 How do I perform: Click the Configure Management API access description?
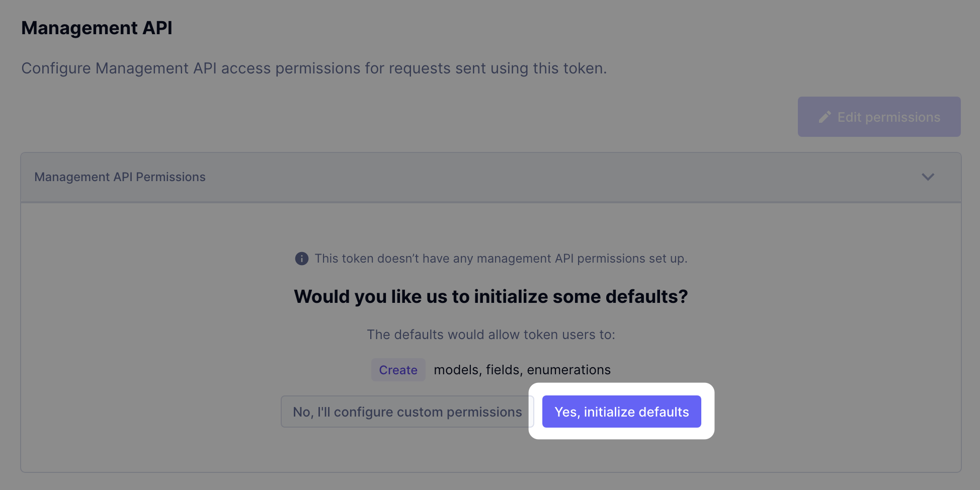point(314,68)
